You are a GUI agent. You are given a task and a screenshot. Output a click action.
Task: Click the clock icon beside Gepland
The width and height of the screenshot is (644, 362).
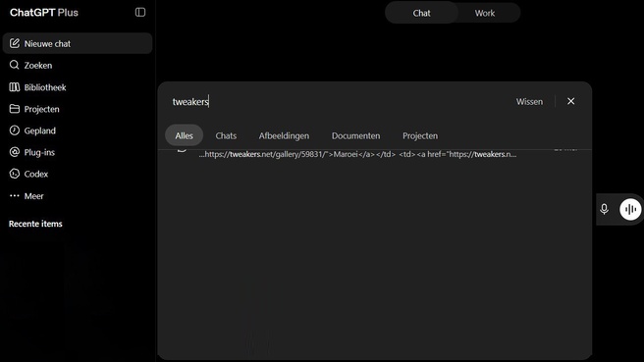15,130
